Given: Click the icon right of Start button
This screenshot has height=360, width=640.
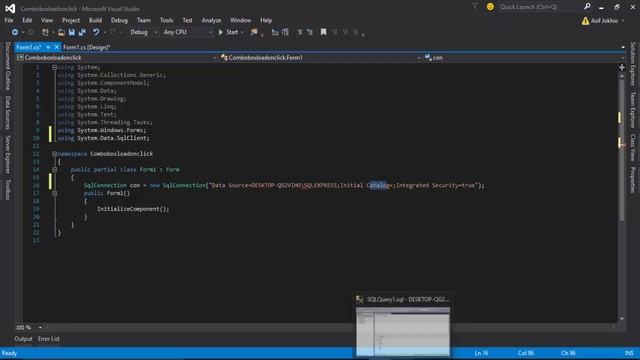Looking at the screenshot, I should 254,32.
